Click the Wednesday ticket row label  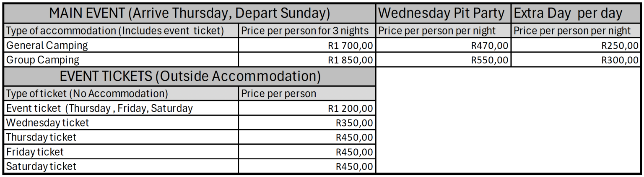coord(47,123)
